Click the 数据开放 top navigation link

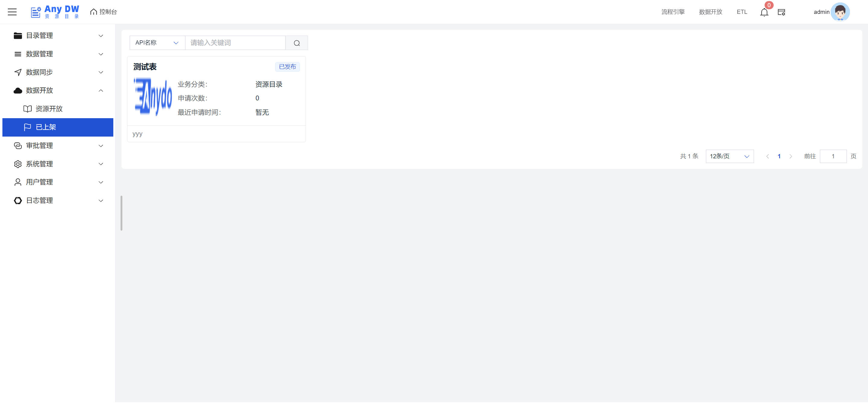pyautogui.click(x=710, y=12)
